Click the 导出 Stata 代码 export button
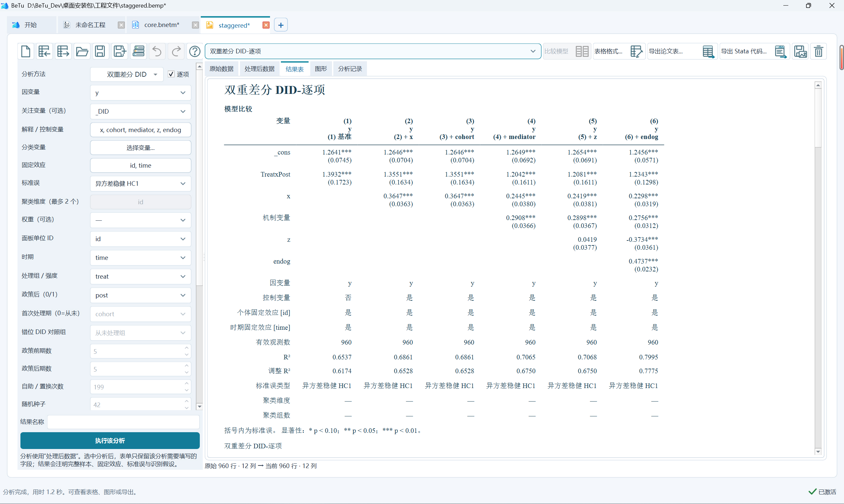Screen dimensions: 844x504 pyautogui.click(x=754, y=51)
